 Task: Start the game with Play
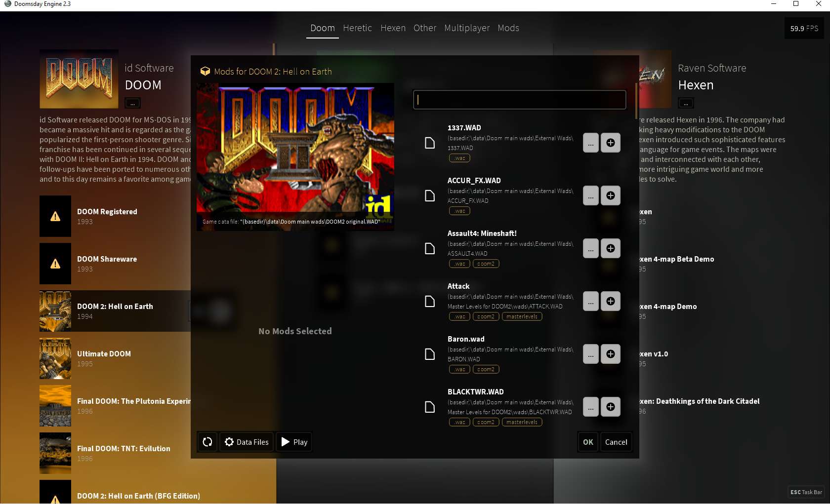coord(294,442)
